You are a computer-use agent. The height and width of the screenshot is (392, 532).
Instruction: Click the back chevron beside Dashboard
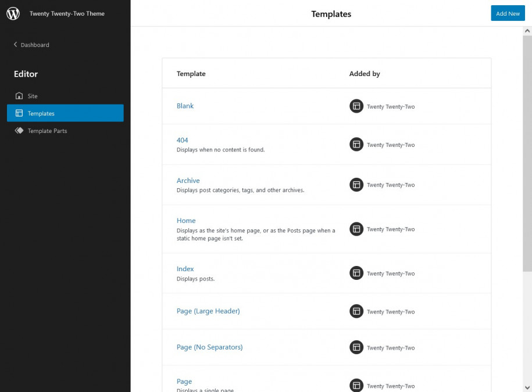coord(14,45)
